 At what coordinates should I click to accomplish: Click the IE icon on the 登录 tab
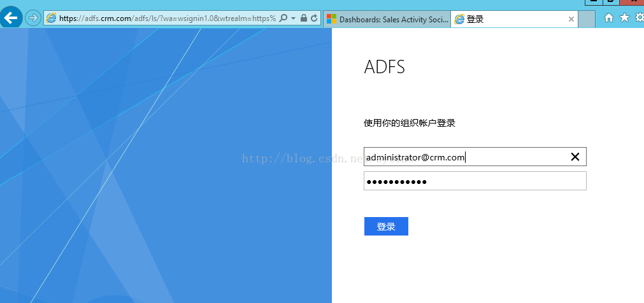(x=459, y=19)
